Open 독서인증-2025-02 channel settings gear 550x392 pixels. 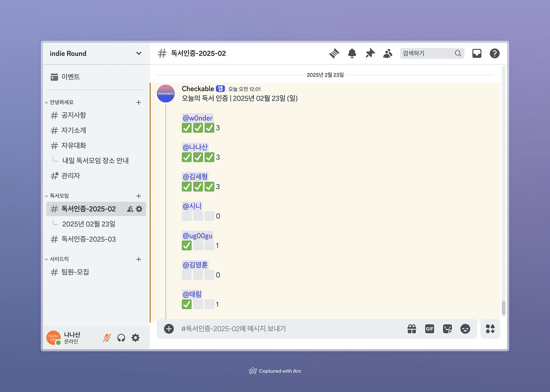pyautogui.click(x=139, y=209)
